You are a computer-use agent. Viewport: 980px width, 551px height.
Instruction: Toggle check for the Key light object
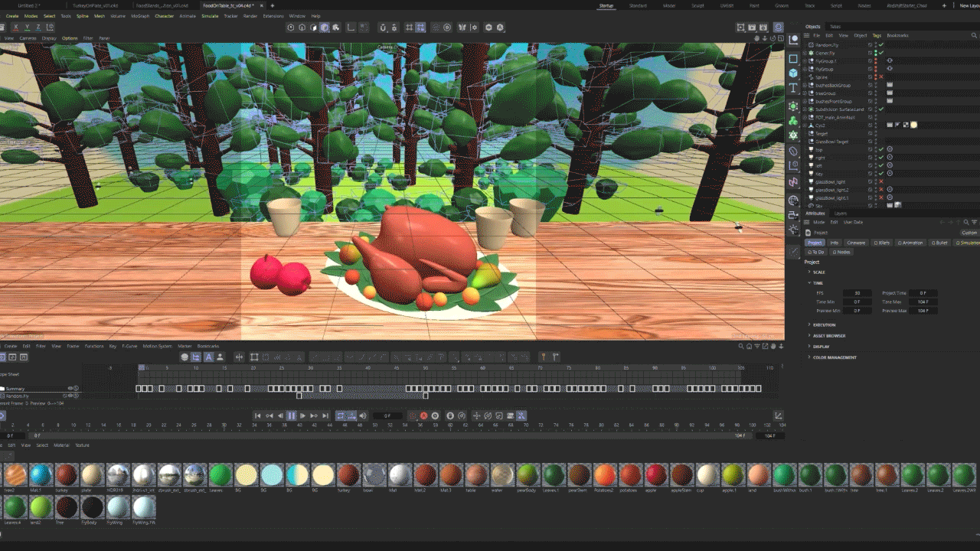click(881, 174)
